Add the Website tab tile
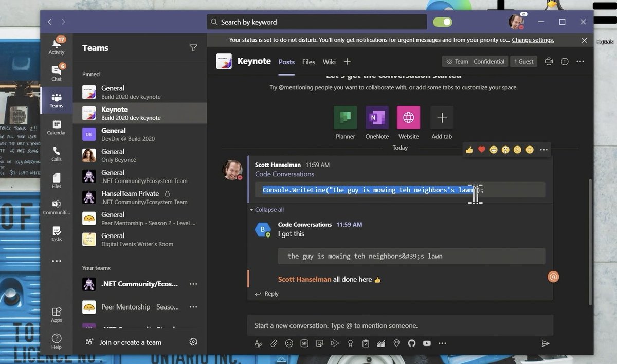 point(408,123)
